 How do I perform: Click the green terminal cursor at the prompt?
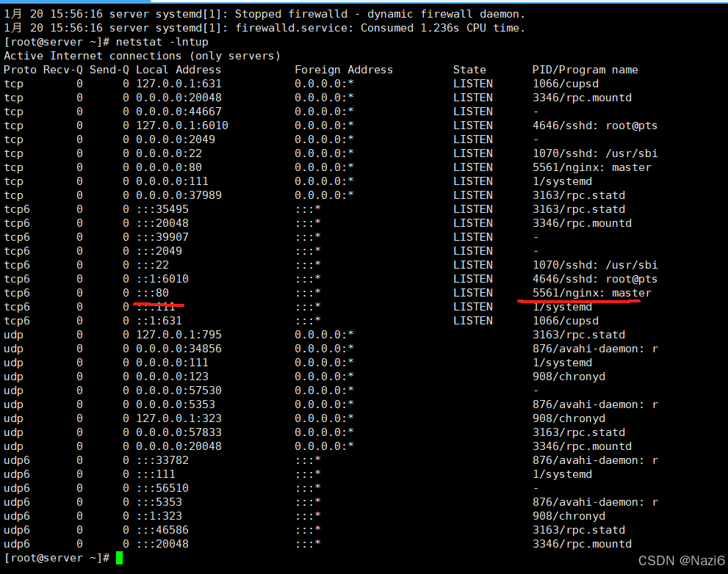point(119,558)
